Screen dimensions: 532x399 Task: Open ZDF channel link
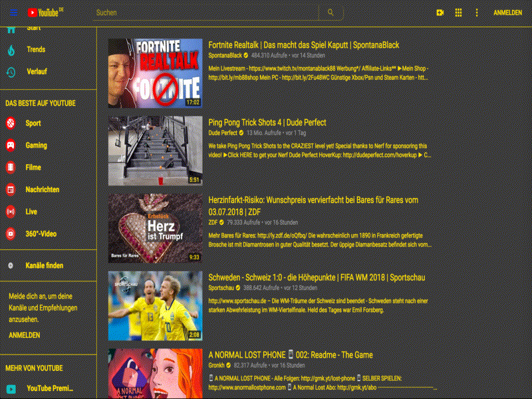(x=213, y=223)
